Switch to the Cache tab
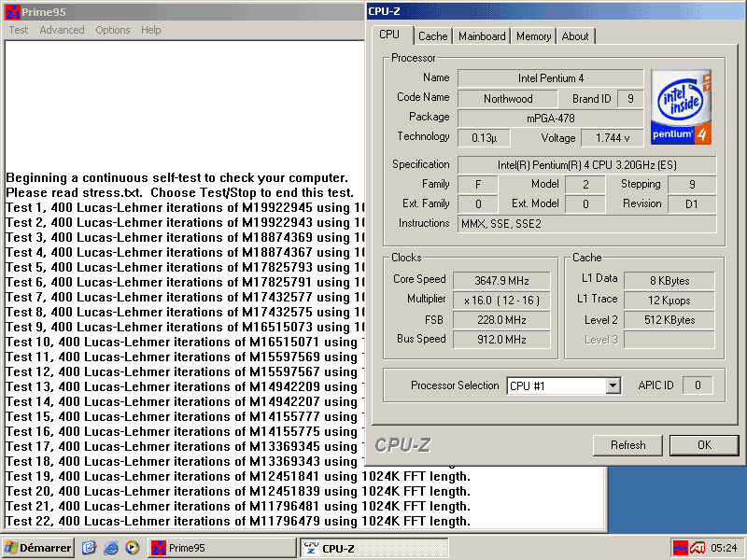This screenshot has height=560, width=747. (x=432, y=36)
